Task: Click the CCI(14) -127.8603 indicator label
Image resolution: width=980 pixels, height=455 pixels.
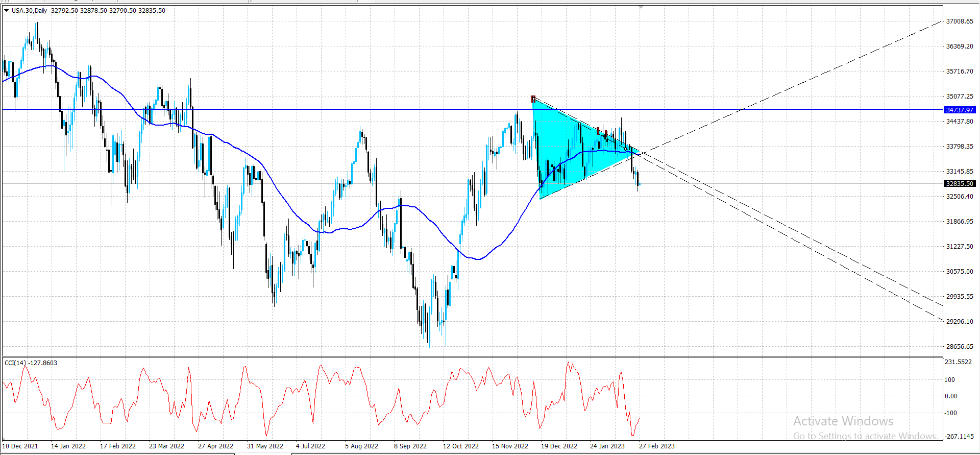Action: [31, 363]
